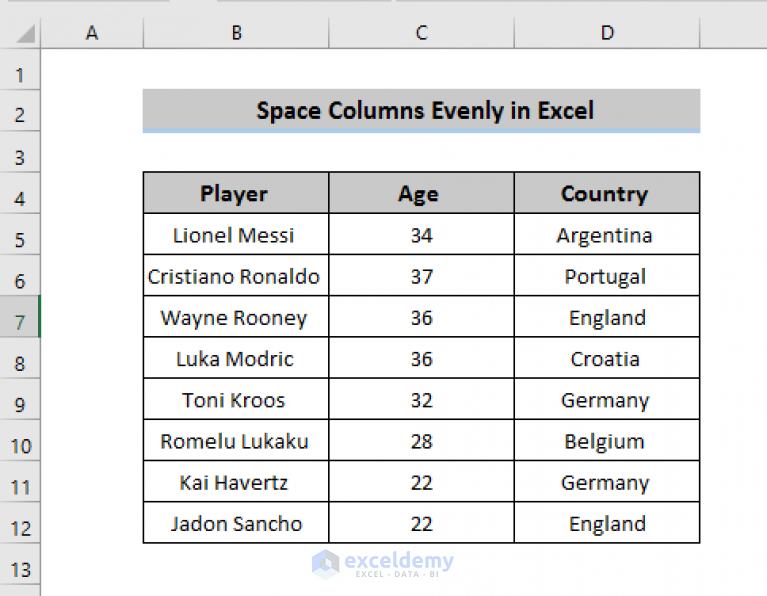Select the Lionel Messi cell
Viewport: 767px width, 596px height.
point(236,234)
